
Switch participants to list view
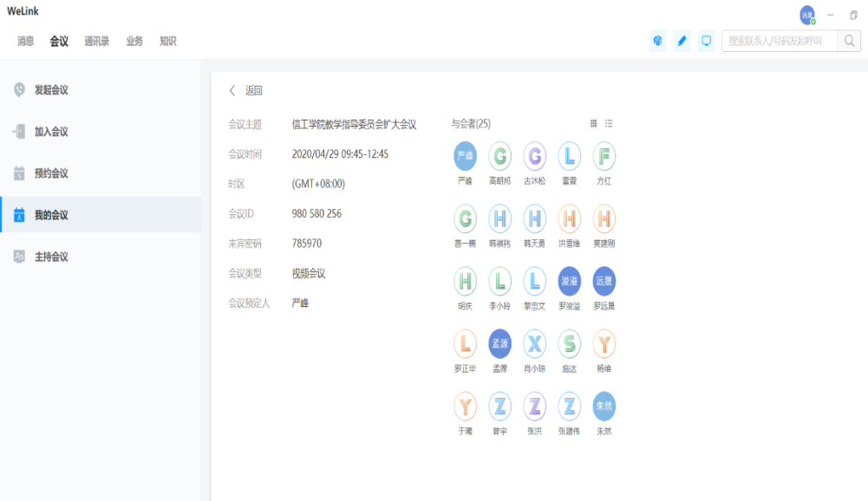(x=609, y=122)
